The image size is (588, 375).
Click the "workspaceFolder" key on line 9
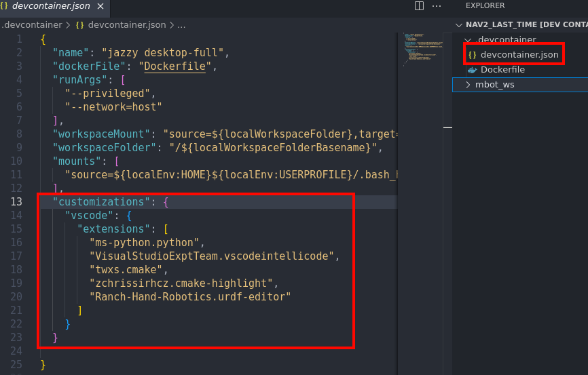pyautogui.click(x=98, y=147)
